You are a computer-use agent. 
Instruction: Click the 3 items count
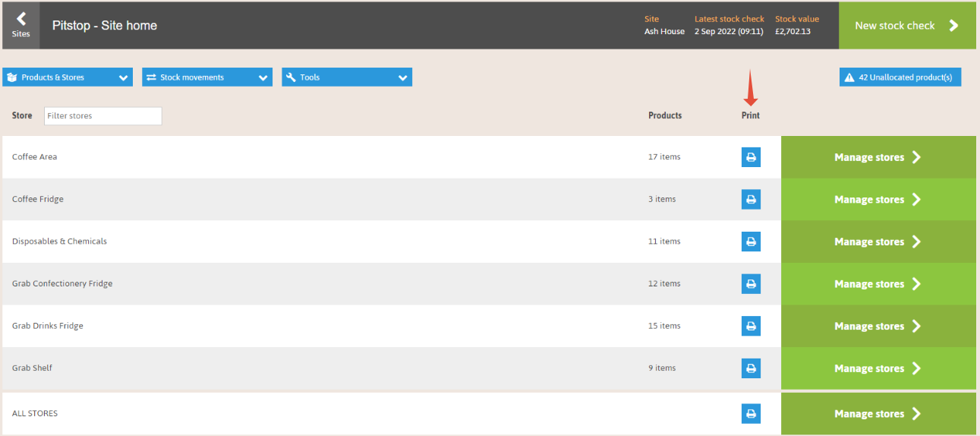pyautogui.click(x=662, y=199)
